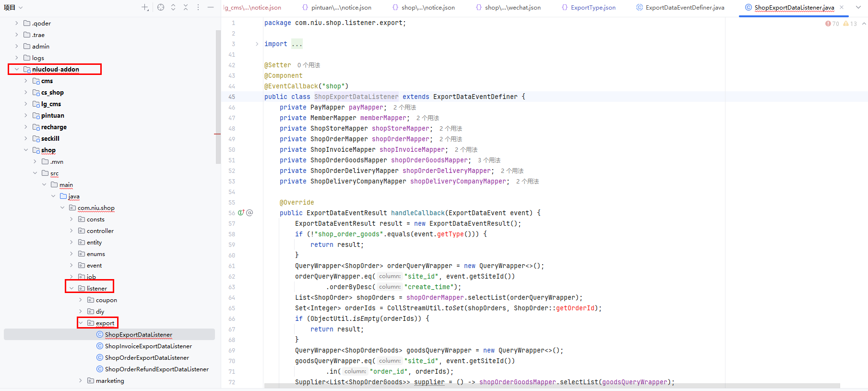The image size is (868, 391).
Task: Open ShopInvoiceExportDataListener in the tree
Action: tap(148, 346)
